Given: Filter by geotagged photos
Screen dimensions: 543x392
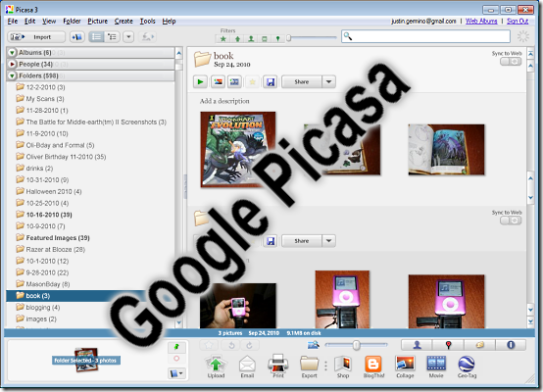Looking at the screenshot, I should (x=277, y=39).
